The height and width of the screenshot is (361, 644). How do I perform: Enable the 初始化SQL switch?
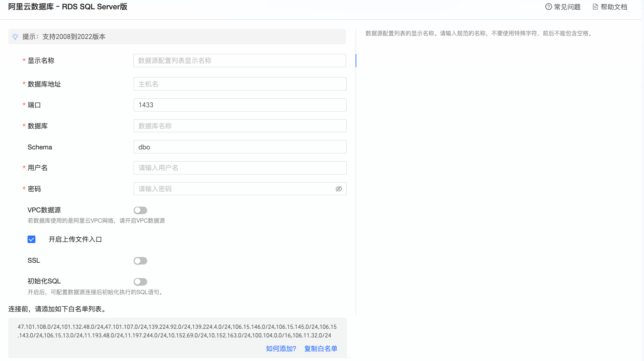point(140,282)
